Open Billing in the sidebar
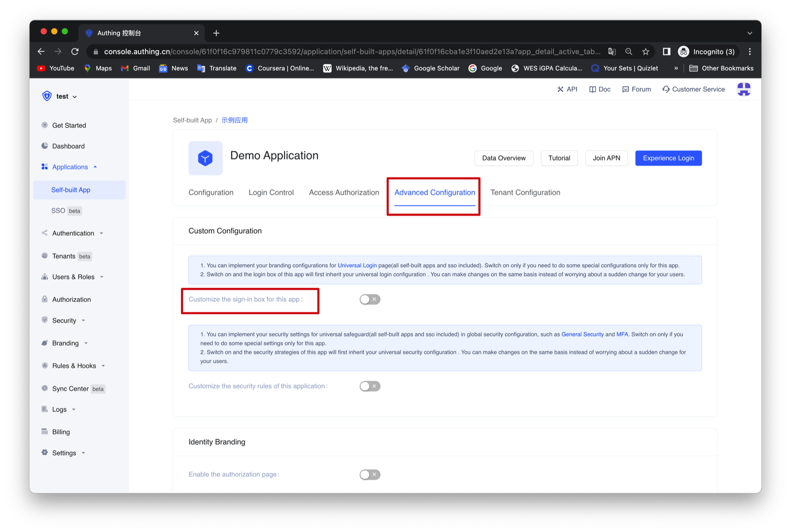Viewport: 791px width, 532px height. (61, 432)
